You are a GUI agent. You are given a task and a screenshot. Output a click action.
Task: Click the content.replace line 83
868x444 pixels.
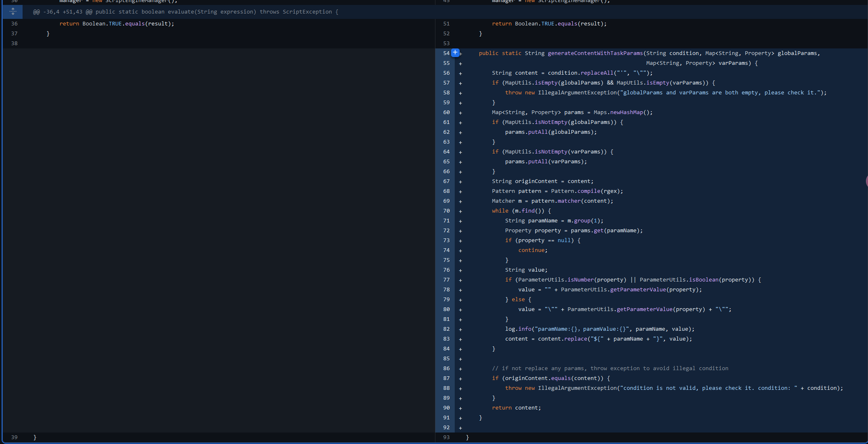598,339
